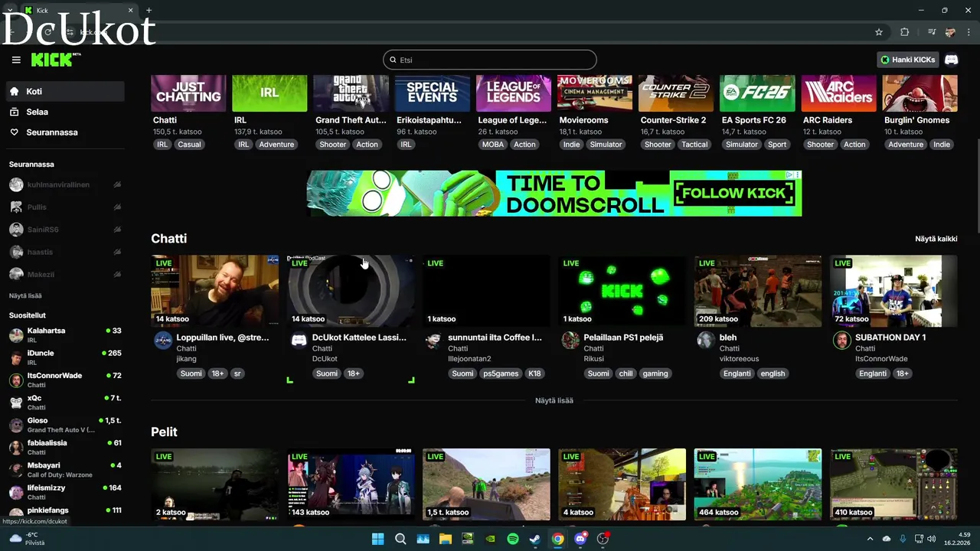
Task: Focus the Etsi search field
Action: pyautogui.click(x=490, y=60)
